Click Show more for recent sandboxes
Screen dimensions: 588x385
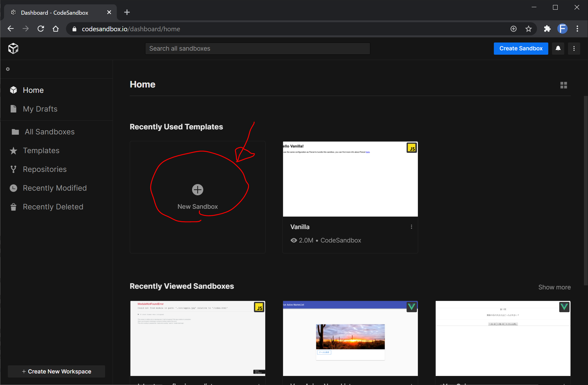pos(554,287)
